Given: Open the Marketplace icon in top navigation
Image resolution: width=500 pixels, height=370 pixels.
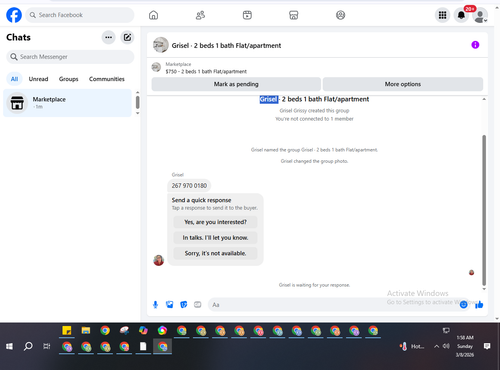Looking at the screenshot, I should click(294, 15).
